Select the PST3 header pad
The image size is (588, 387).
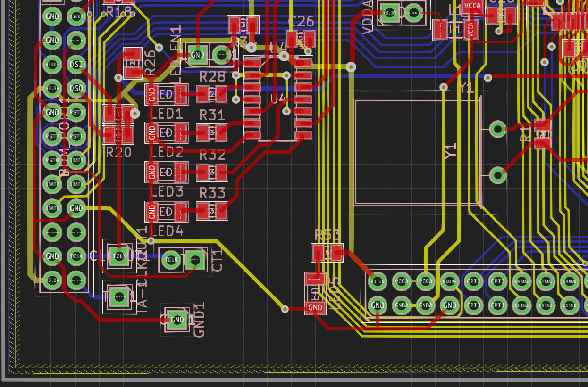point(76,112)
